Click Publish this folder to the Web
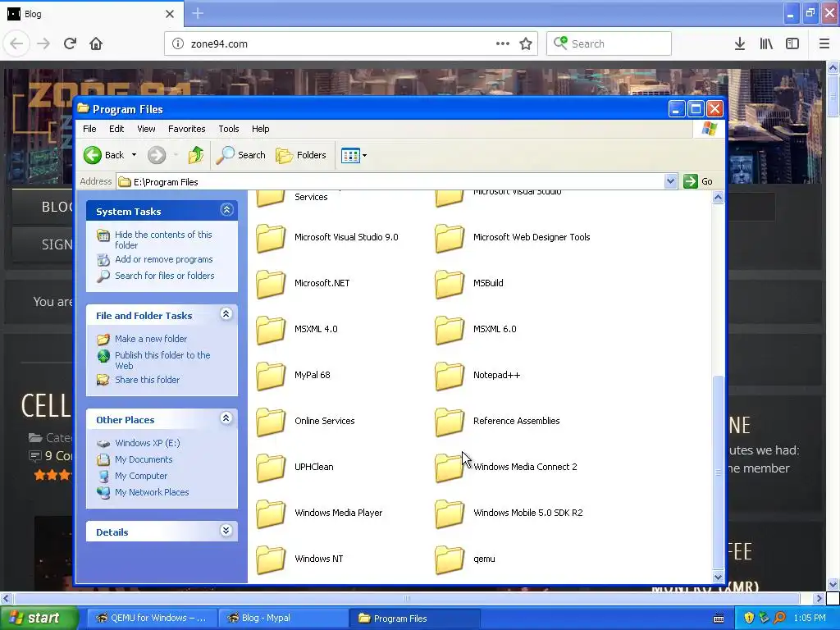840x630 pixels. 162,360
